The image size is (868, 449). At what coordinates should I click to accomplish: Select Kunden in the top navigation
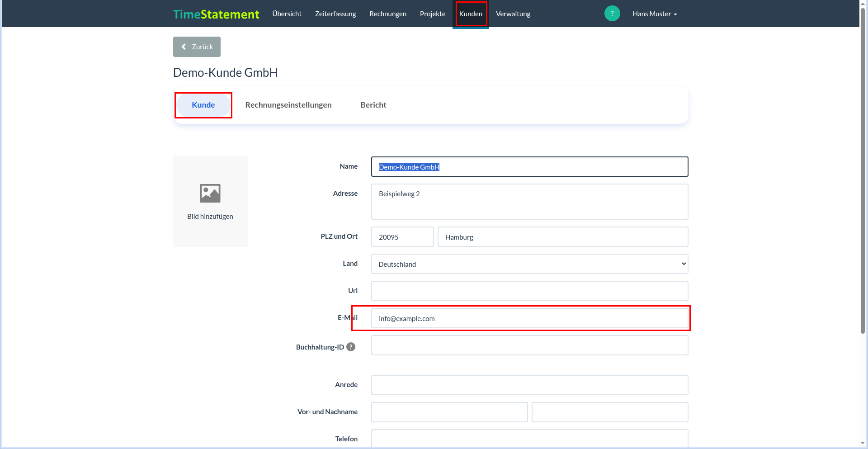(471, 14)
